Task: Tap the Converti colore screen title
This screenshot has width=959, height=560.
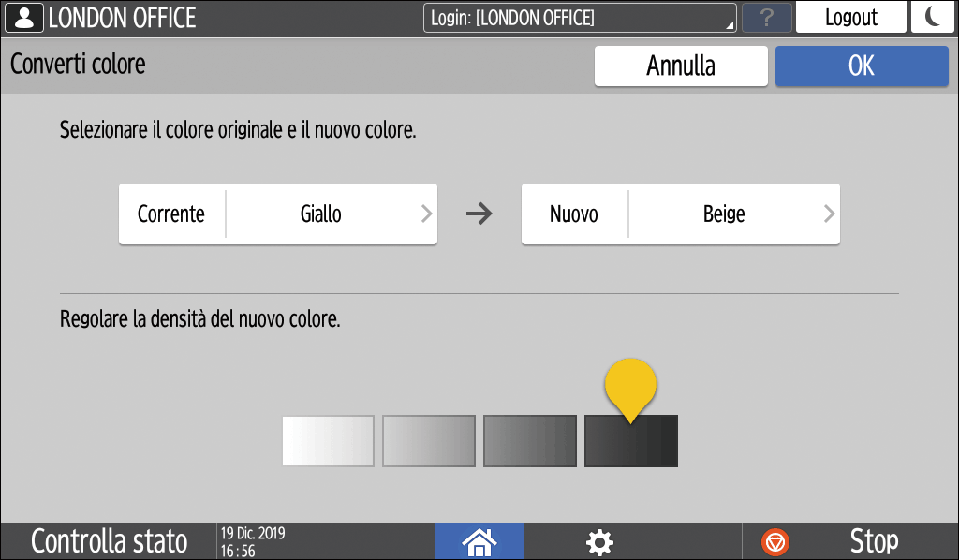Action: (x=77, y=66)
